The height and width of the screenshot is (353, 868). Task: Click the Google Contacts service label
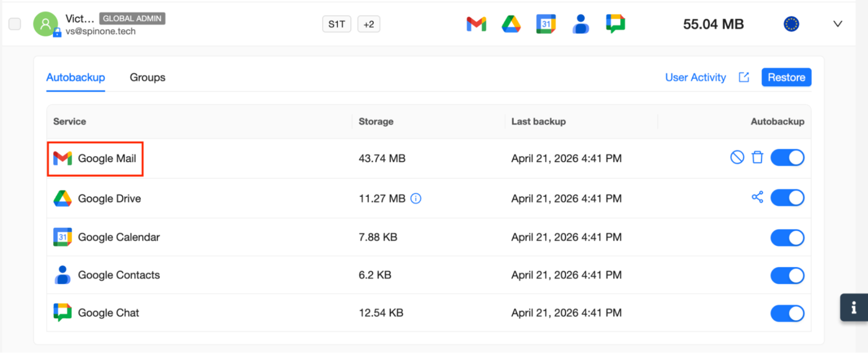119,275
